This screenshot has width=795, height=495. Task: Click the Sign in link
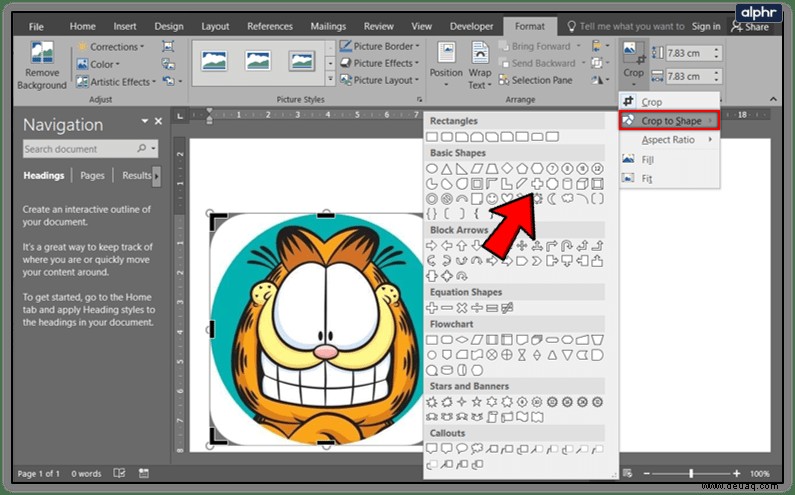[706, 26]
